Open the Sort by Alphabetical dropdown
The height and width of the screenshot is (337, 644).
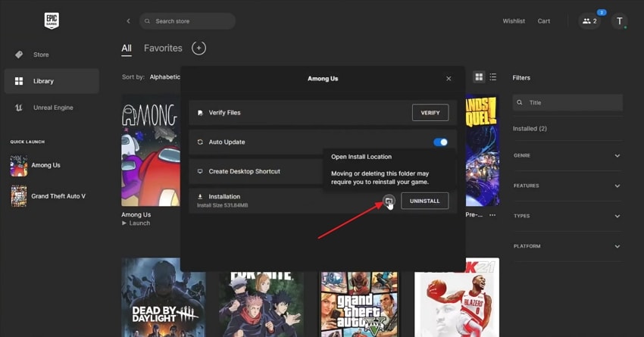point(164,76)
